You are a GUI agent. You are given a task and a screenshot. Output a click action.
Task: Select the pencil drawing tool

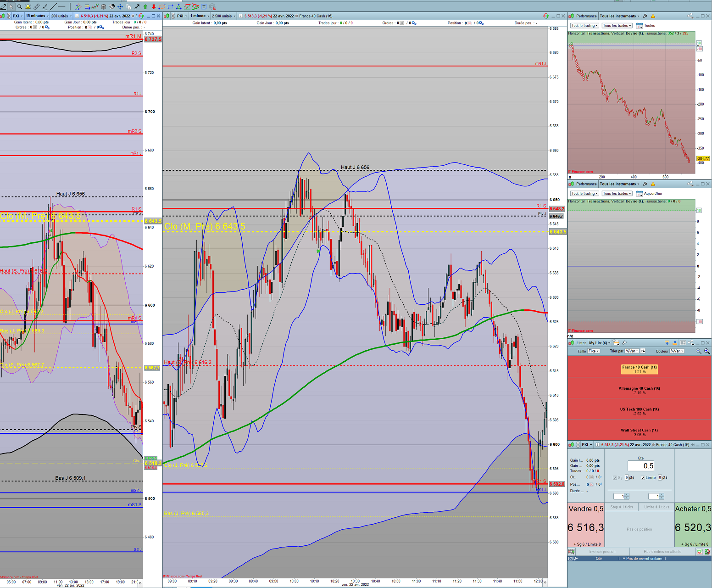tap(3, 7)
